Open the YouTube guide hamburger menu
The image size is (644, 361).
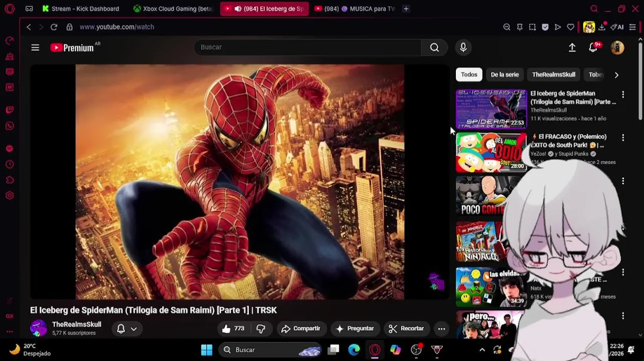[x=35, y=48]
